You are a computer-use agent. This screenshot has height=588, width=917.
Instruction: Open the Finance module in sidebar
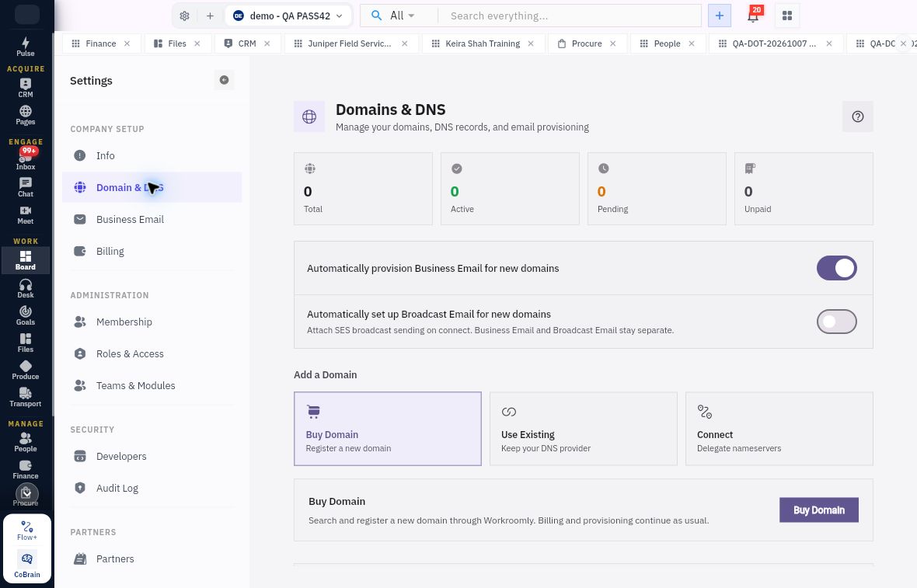25,469
